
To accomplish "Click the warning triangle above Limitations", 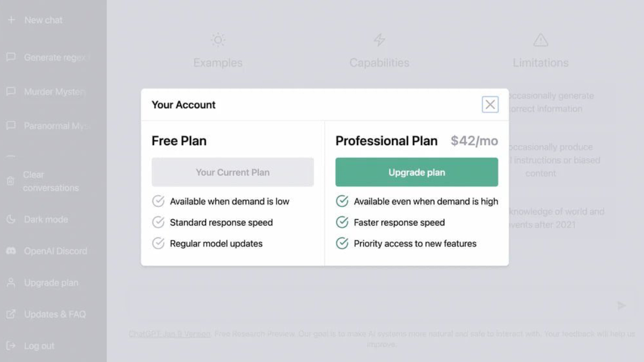I will [x=540, y=40].
